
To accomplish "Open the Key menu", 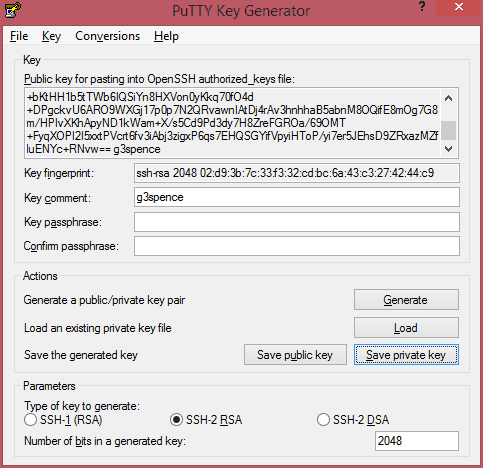I will 51,36.
